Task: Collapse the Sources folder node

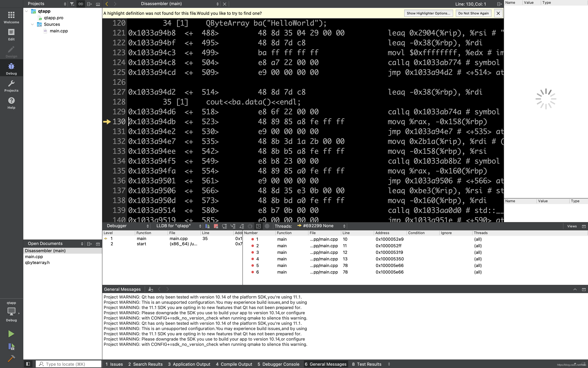Action: [32, 24]
